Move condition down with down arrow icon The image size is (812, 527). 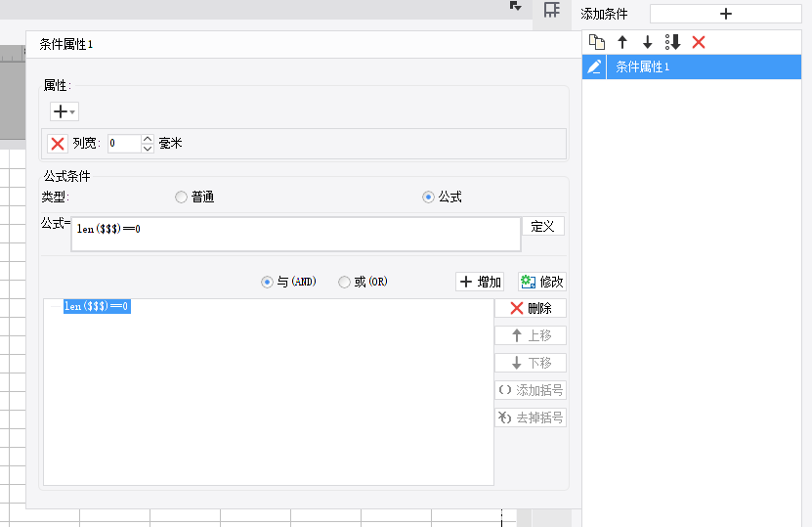[647, 42]
